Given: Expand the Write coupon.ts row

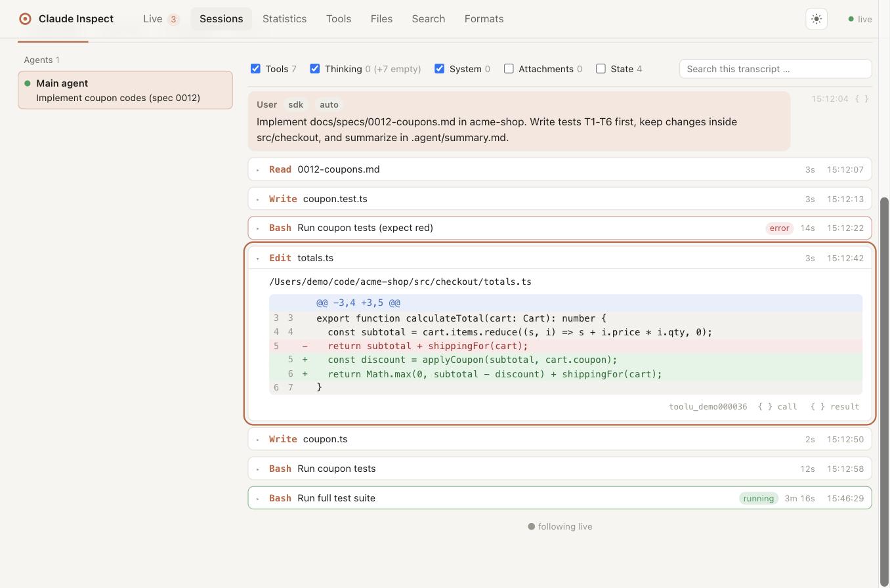Looking at the screenshot, I should [560, 439].
